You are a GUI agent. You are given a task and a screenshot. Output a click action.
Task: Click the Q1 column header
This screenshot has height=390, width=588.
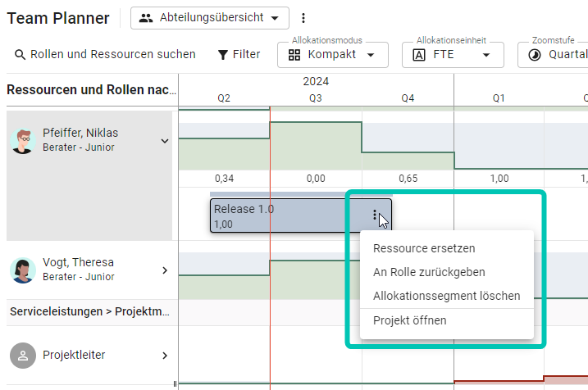499,98
